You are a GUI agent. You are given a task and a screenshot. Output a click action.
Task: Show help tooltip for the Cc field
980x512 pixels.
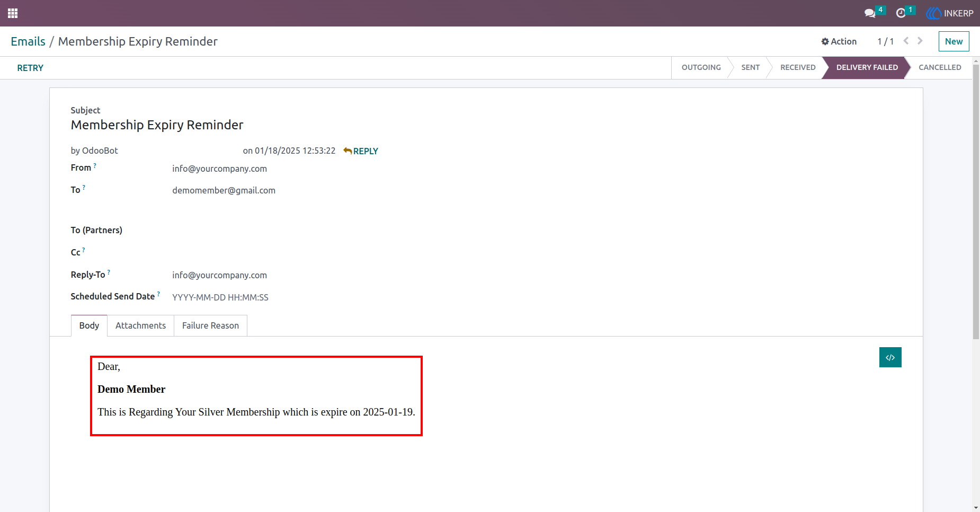click(x=84, y=250)
